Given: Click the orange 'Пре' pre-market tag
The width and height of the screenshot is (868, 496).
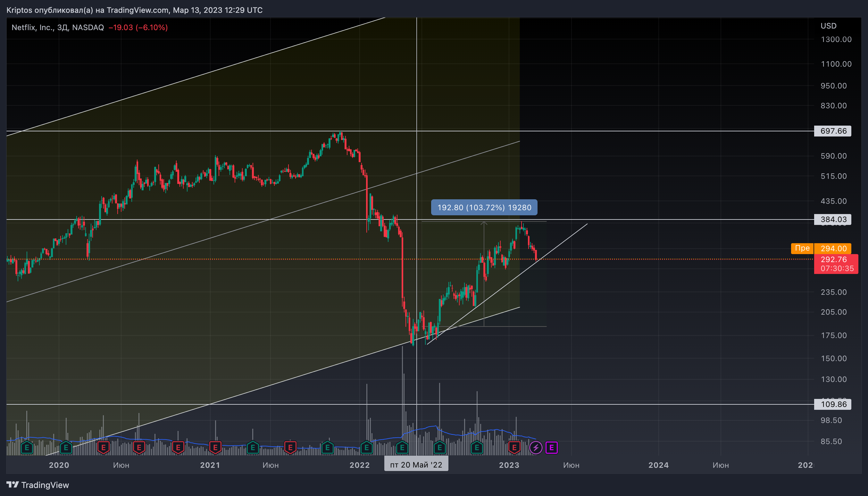Looking at the screenshot, I should [802, 248].
